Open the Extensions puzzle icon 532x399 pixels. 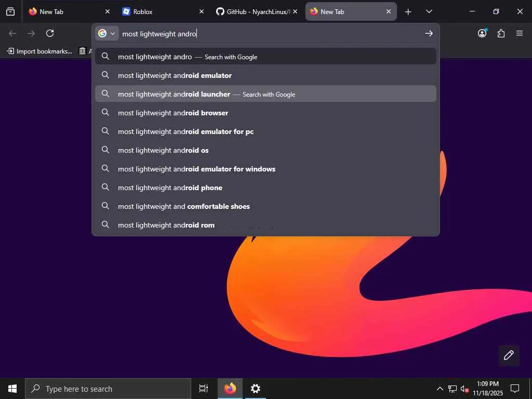coord(501,33)
